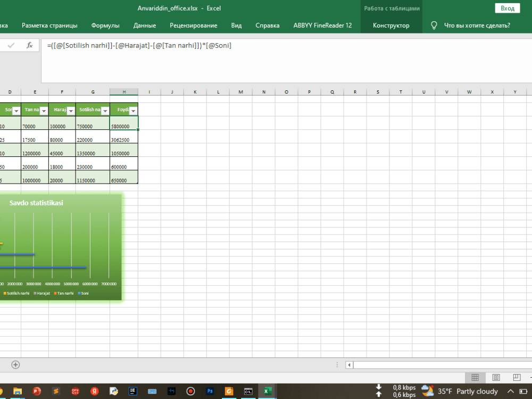This screenshot has width=532, height=399.
Task: Open Photoshop from the taskbar
Action: pos(210,391)
